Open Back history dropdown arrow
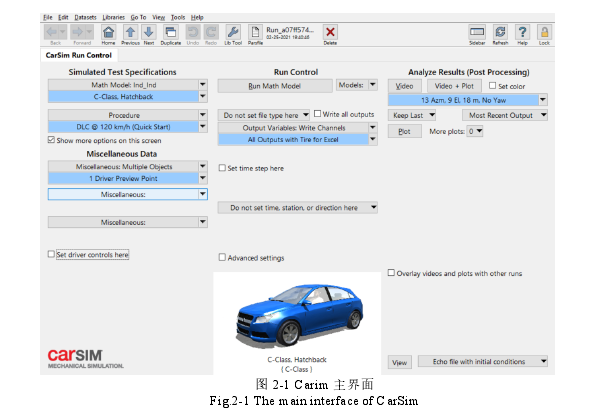 [63, 32]
